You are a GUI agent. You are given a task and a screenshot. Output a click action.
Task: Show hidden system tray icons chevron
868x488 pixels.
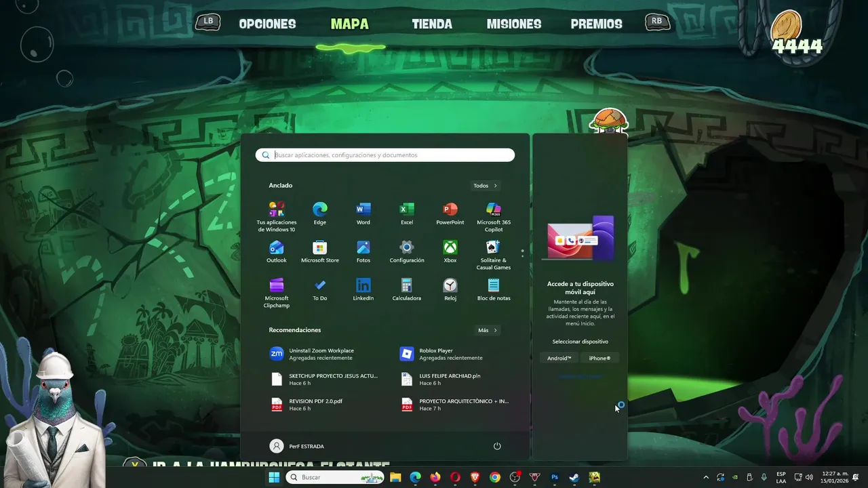click(x=706, y=477)
